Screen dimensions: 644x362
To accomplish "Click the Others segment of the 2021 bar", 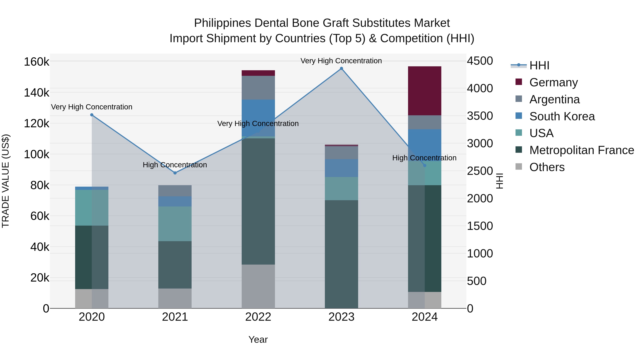I will click(x=175, y=299).
